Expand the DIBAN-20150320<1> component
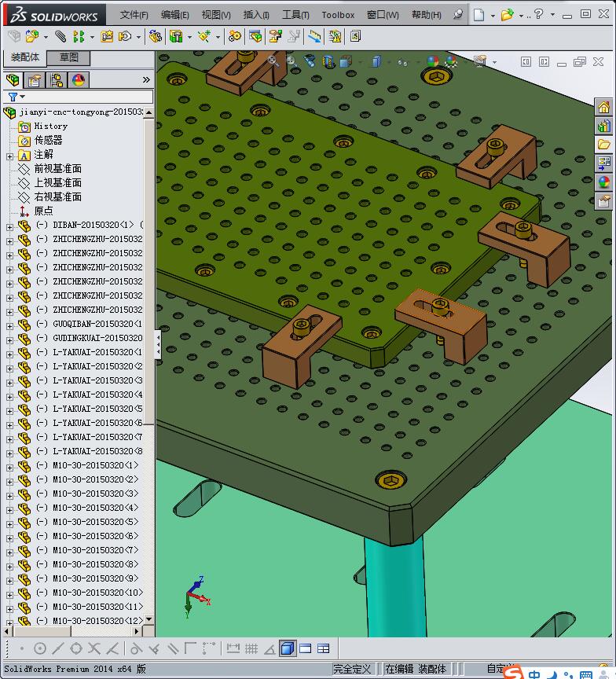 (x=9, y=227)
